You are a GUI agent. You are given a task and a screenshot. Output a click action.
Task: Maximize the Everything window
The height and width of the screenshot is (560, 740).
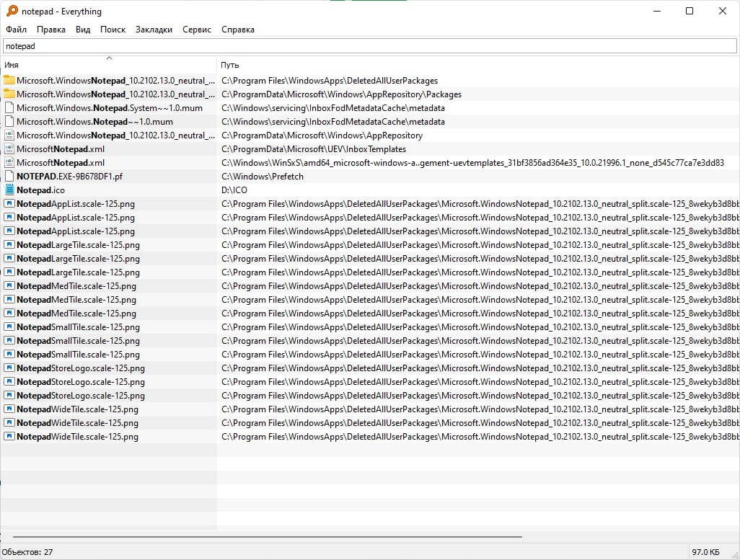[690, 11]
